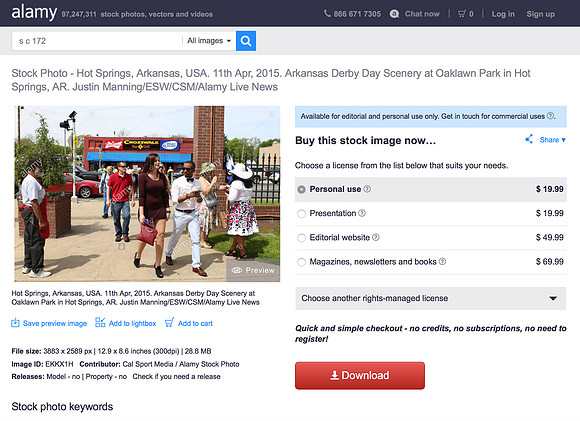
Task: Click the Derby Day preview photo
Action: 147,194
